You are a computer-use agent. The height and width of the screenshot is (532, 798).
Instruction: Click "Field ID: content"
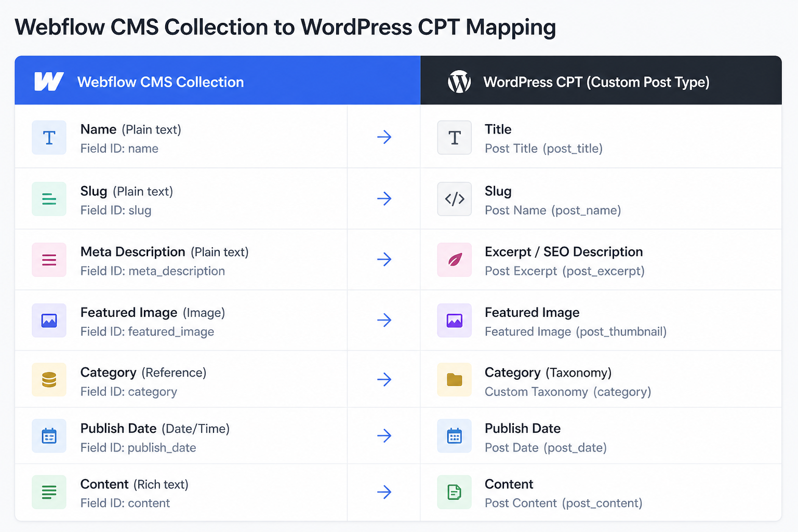(x=125, y=503)
